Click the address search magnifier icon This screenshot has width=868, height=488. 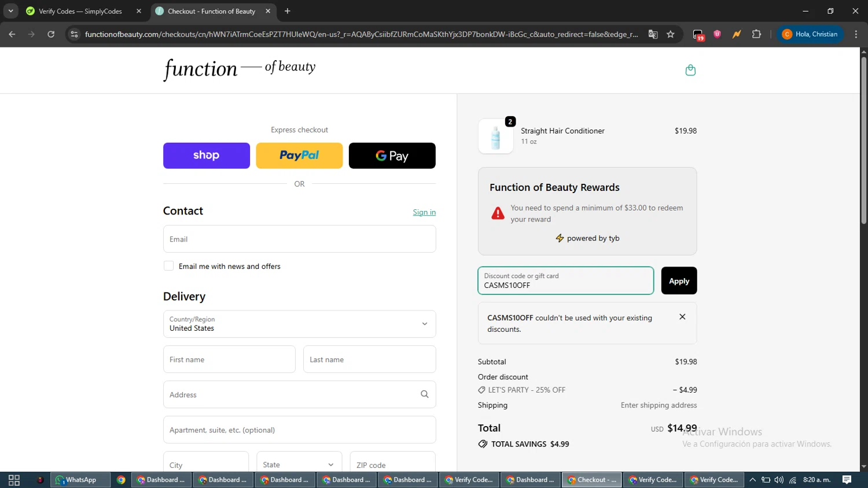point(424,394)
